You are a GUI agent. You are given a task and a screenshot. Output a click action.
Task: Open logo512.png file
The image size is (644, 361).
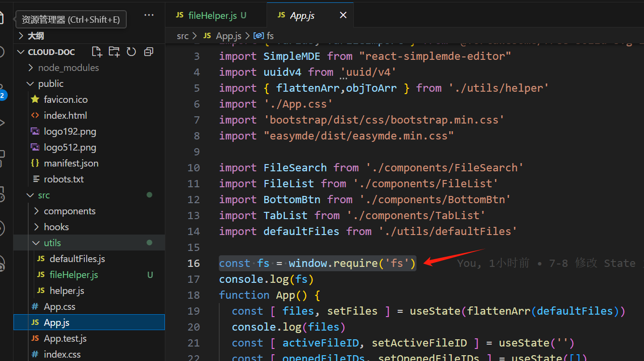click(x=89, y=147)
